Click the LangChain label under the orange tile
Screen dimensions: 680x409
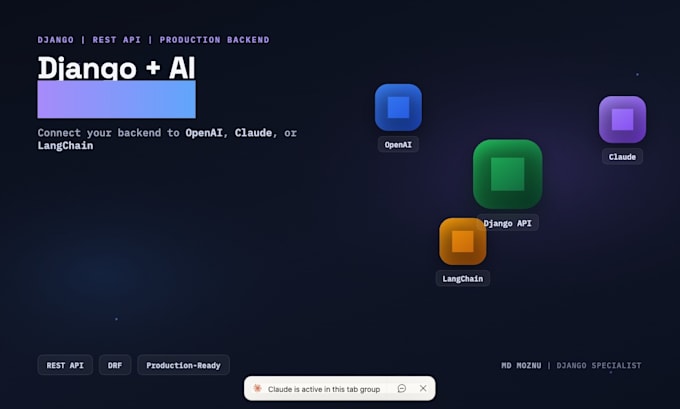click(463, 278)
